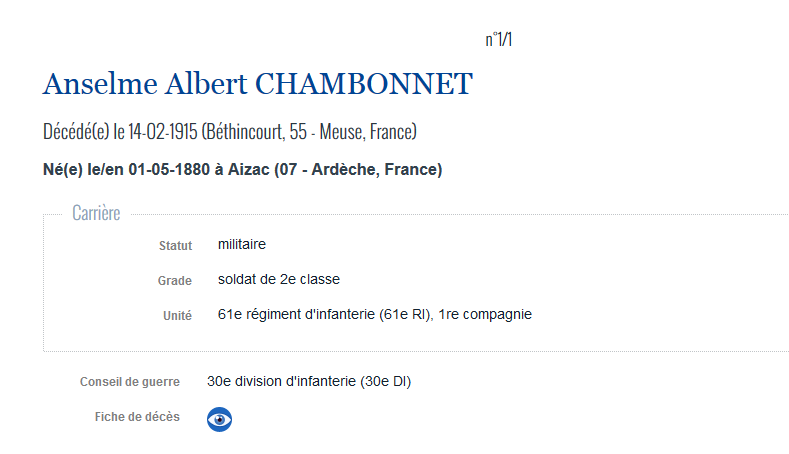Click the name Anselme Albert CHAMBONNET heading

(258, 84)
